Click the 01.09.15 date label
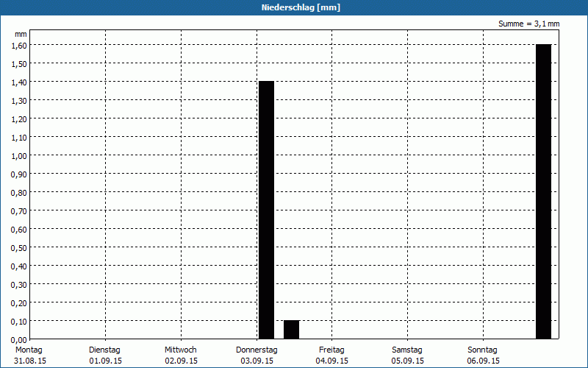 [106, 361]
